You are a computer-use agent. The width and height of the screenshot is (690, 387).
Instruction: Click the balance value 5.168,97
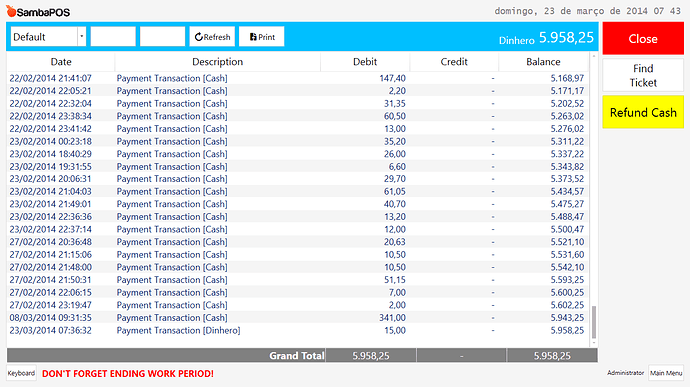click(x=567, y=78)
